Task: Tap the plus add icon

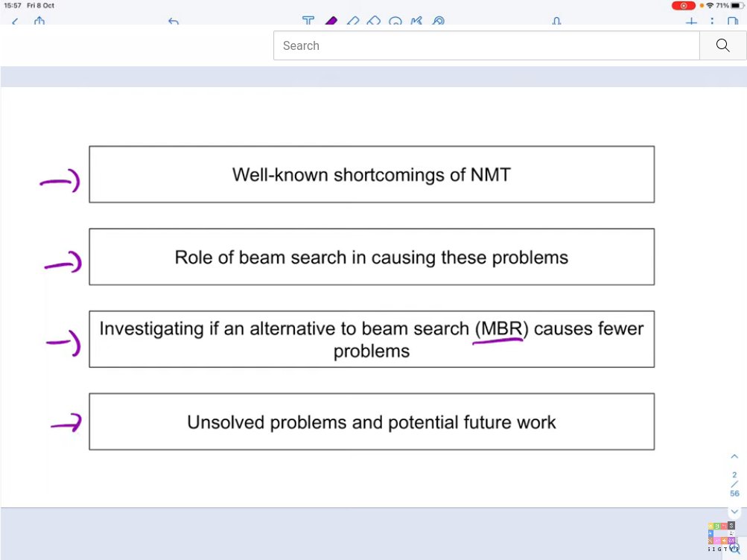Action: pyautogui.click(x=691, y=22)
